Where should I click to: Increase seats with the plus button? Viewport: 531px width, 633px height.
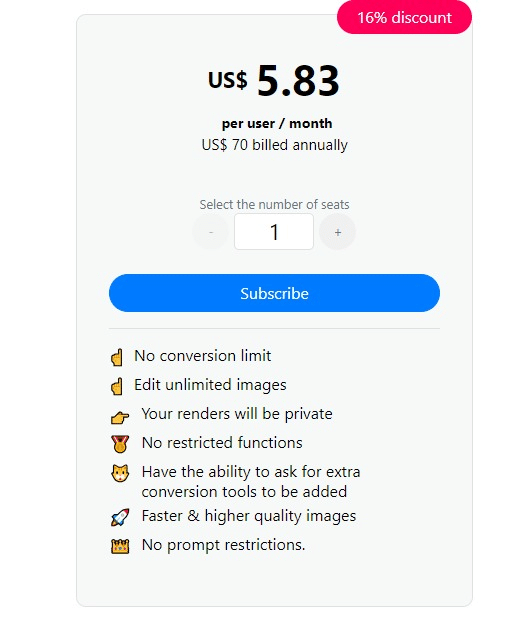(338, 232)
